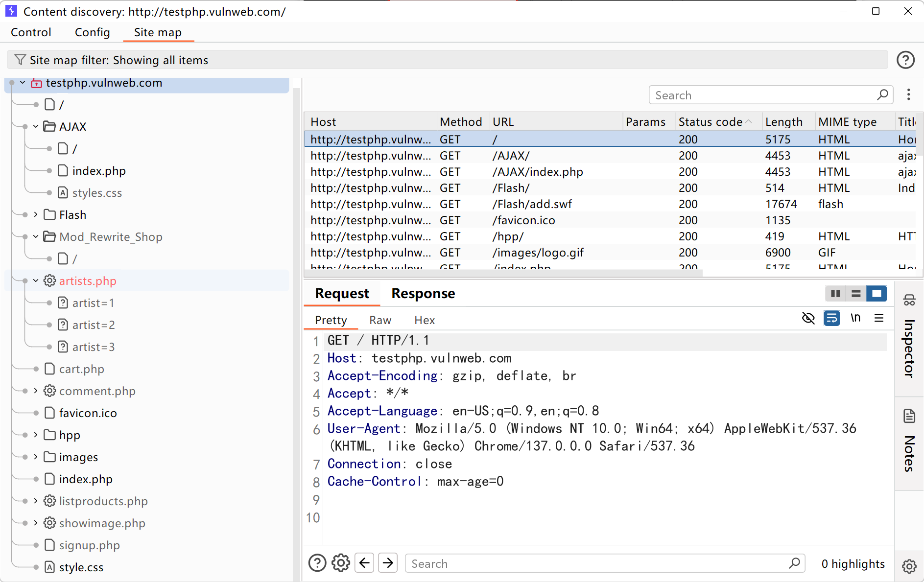Sort table by Status code column
Screen dimensions: 924x582
coord(711,122)
